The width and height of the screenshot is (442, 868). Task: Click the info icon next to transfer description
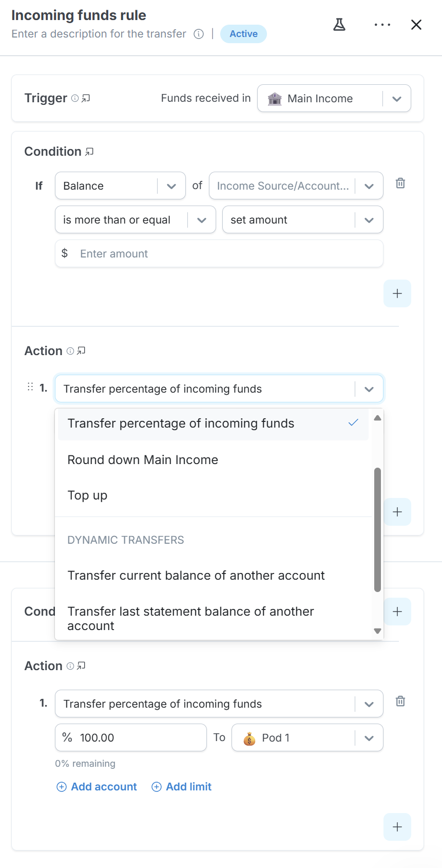point(199,34)
